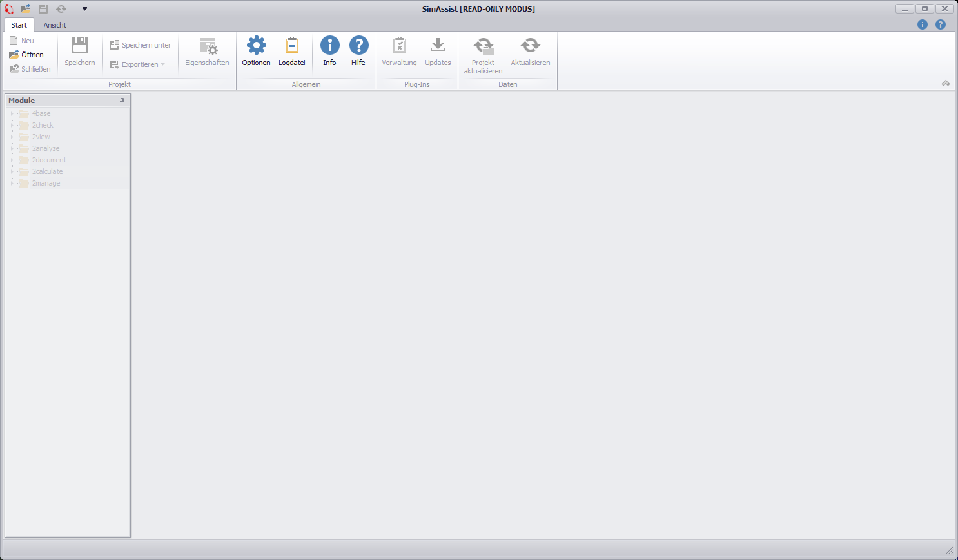958x560 pixels.
Task: Open Optionen gear settings
Action: coord(257,52)
